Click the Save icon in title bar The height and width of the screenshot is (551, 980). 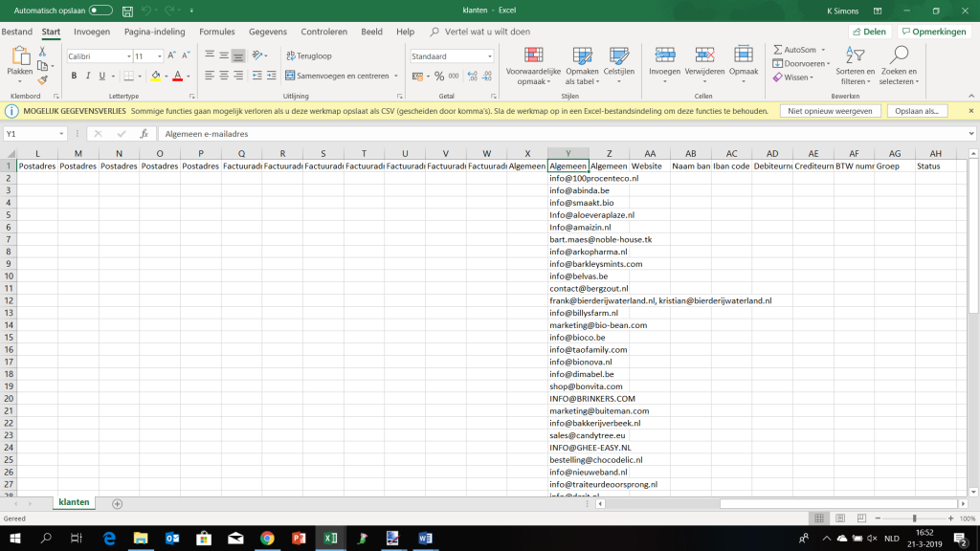coord(128,11)
